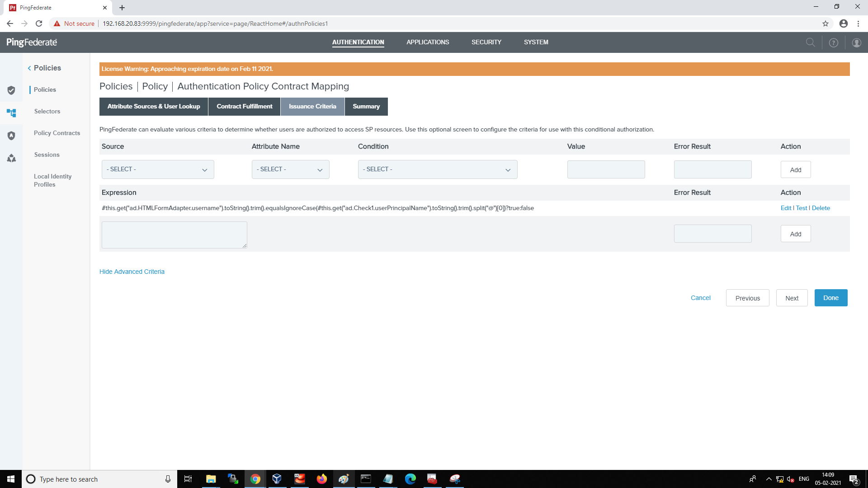Go back using the Policies chevron header
The height and width of the screenshot is (488, 868).
[x=44, y=68]
